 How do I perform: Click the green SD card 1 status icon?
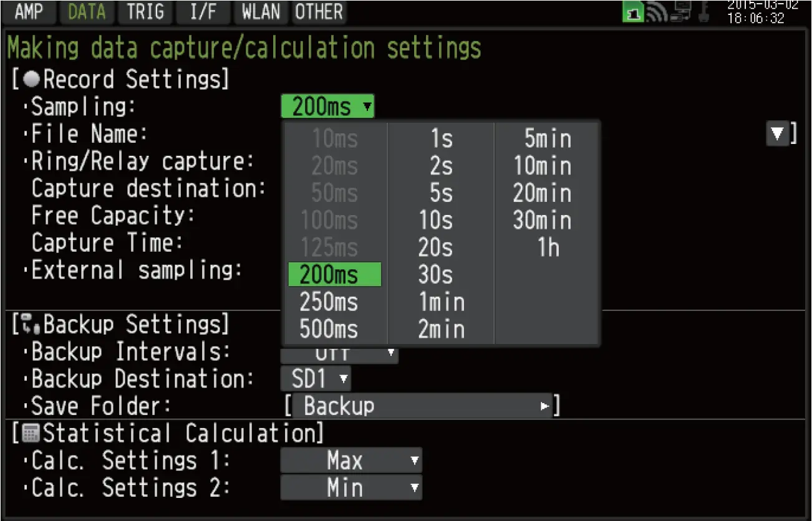[x=634, y=12]
